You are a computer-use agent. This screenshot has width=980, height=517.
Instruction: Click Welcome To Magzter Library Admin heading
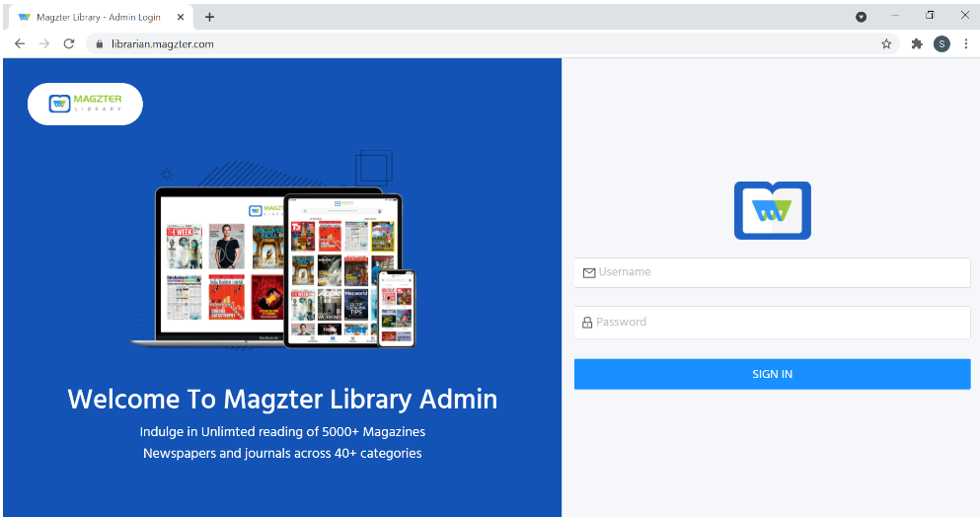click(x=282, y=400)
